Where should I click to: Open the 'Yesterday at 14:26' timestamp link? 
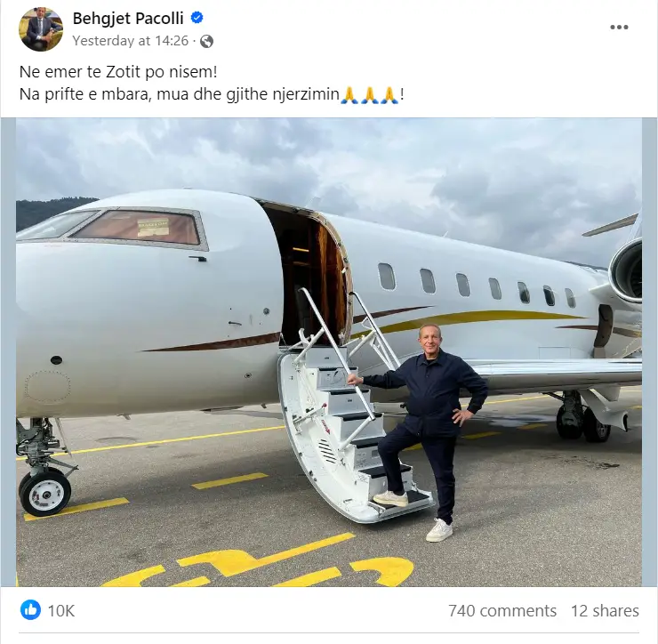tap(131, 41)
